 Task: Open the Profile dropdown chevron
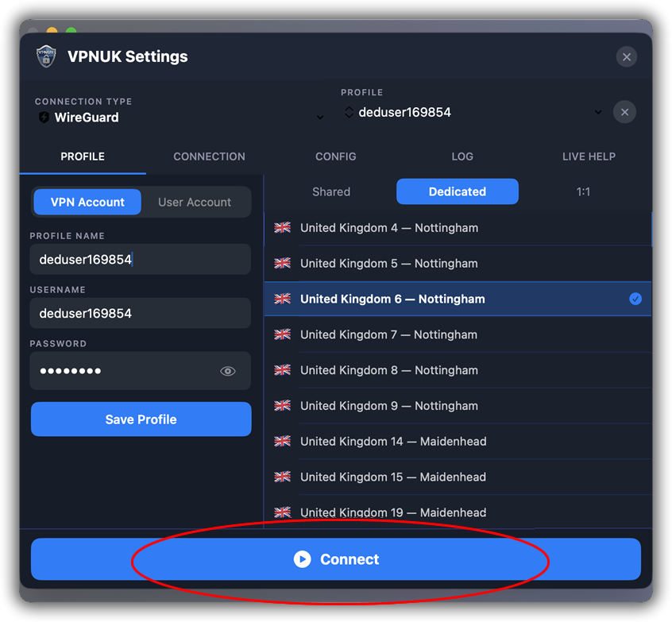(x=598, y=112)
